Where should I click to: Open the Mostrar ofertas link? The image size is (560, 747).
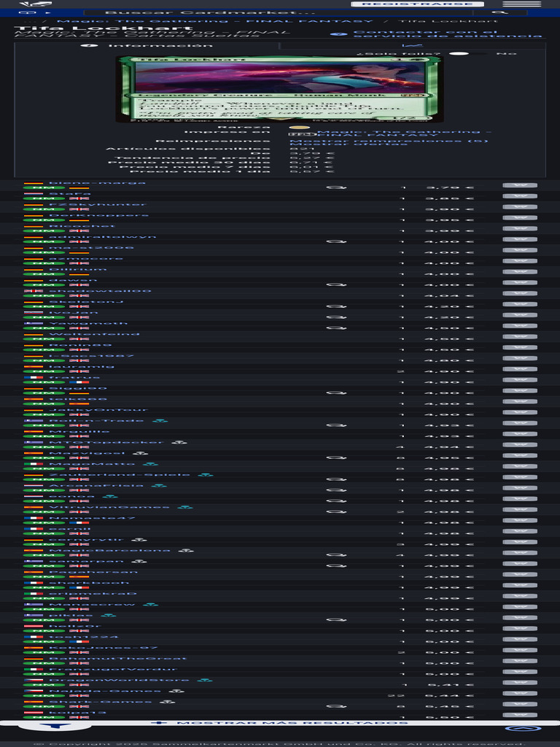click(349, 144)
